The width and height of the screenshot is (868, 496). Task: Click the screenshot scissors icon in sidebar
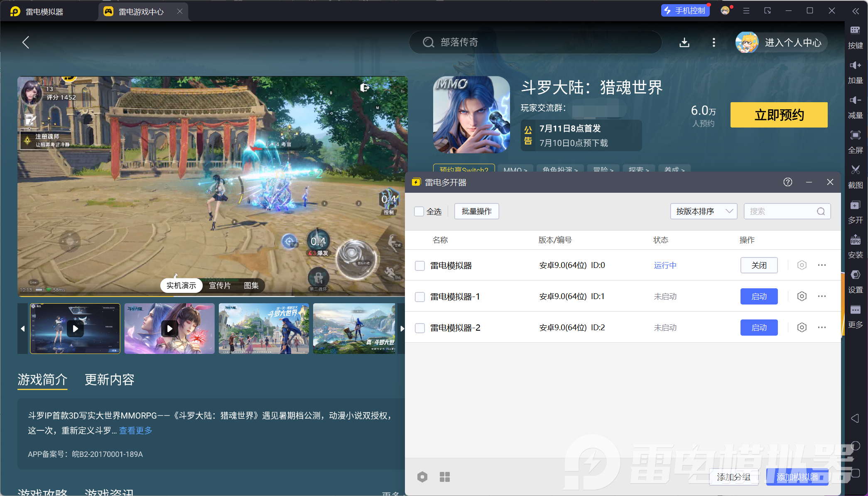tap(855, 170)
